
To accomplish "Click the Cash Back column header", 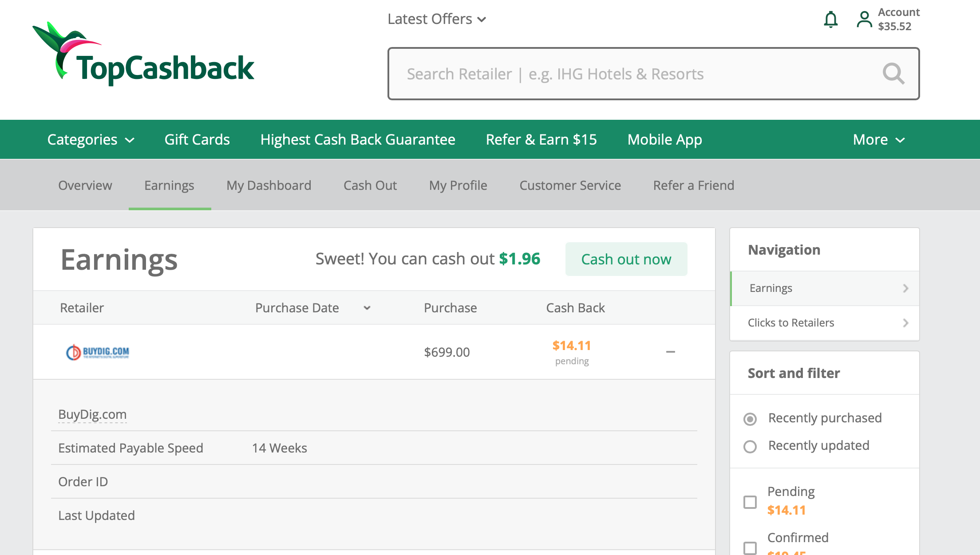I will [x=575, y=308].
